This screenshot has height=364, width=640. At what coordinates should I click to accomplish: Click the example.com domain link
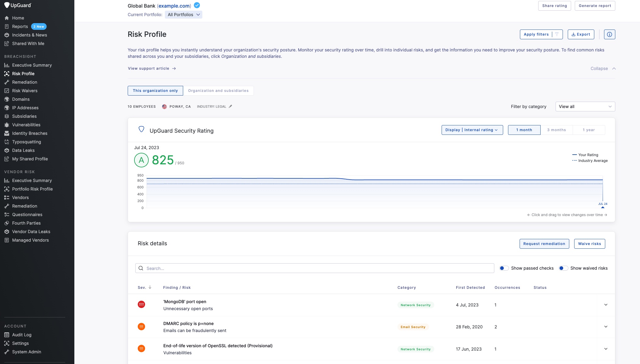pos(174,6)
